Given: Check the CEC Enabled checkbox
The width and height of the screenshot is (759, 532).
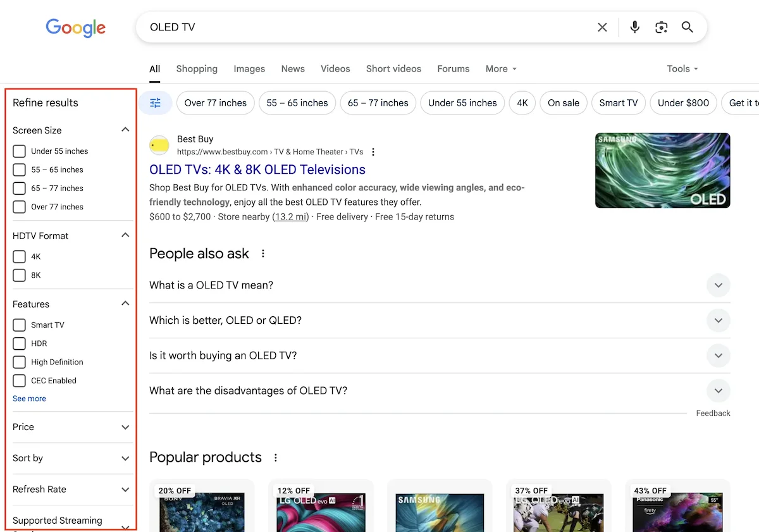Looking at the screenshot, I should [20, 381].
